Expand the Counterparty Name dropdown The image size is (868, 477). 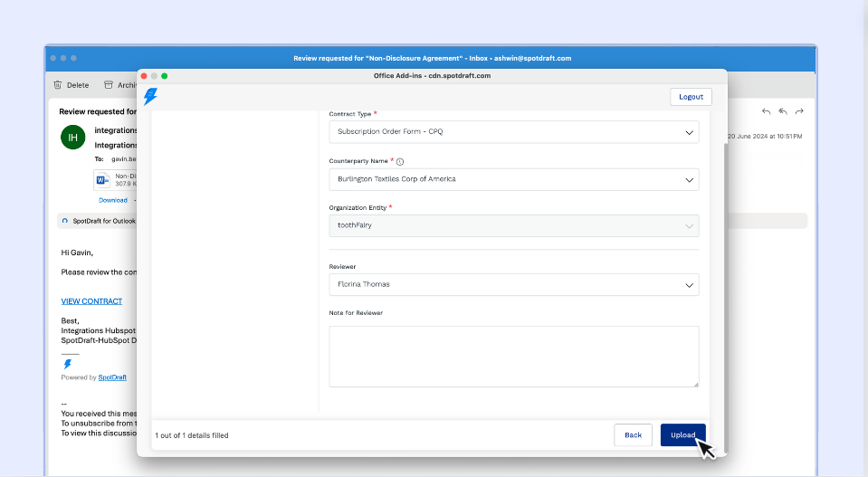513,179
